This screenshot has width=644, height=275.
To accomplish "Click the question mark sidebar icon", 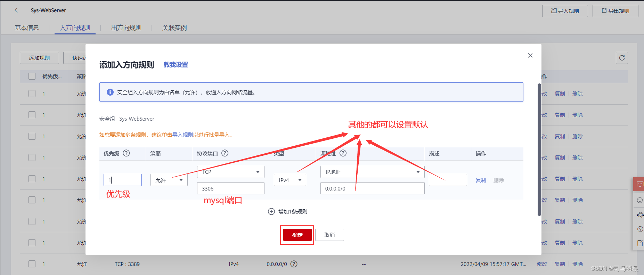I will 640,229.
